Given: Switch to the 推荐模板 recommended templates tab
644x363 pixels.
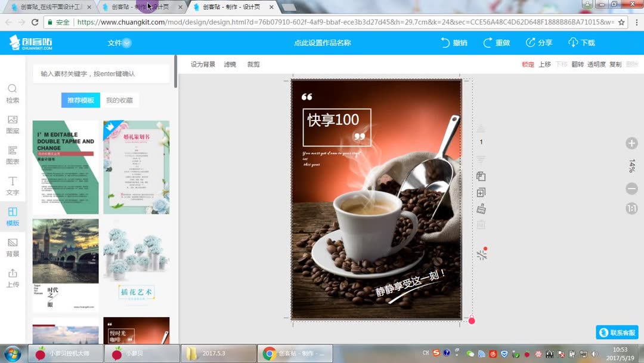Looking at the screenshot, I should click(80, 100).
